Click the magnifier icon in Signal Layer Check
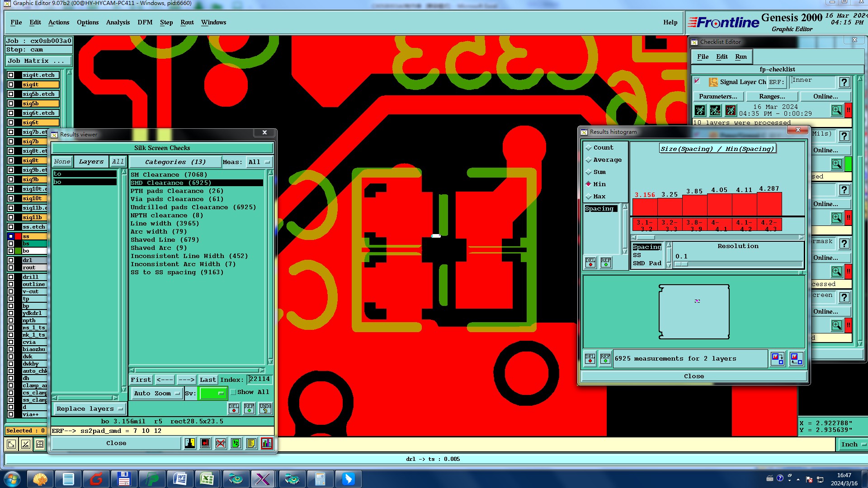868x488 pixels. 836,110
